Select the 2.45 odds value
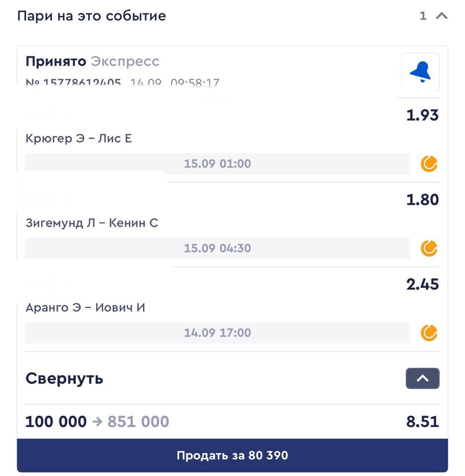465x476 pixels. click(x=423, y=284)
